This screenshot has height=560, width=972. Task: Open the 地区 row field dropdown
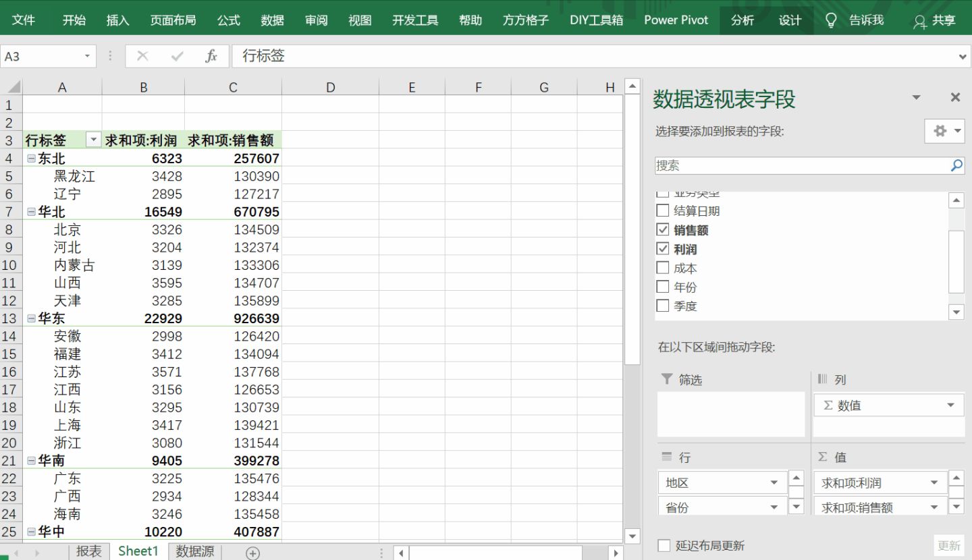coord(774,483)
